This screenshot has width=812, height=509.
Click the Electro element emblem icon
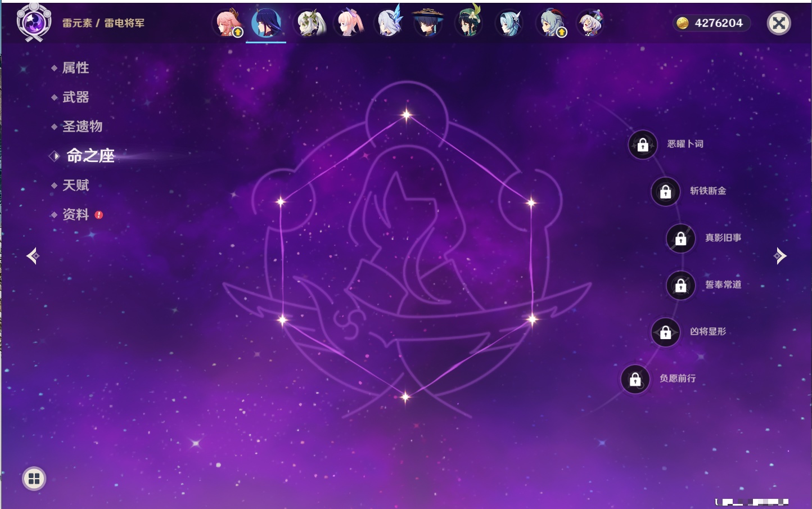34,22
